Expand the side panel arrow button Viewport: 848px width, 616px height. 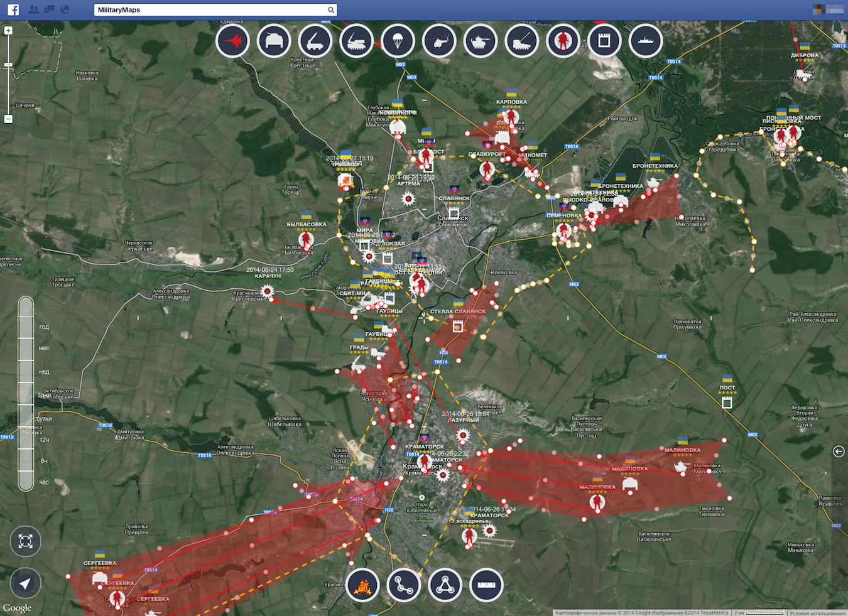[839, 451]
